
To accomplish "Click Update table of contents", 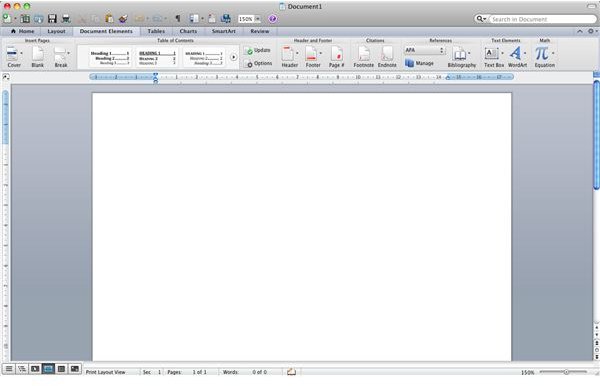I will click(x=258, y=50).
